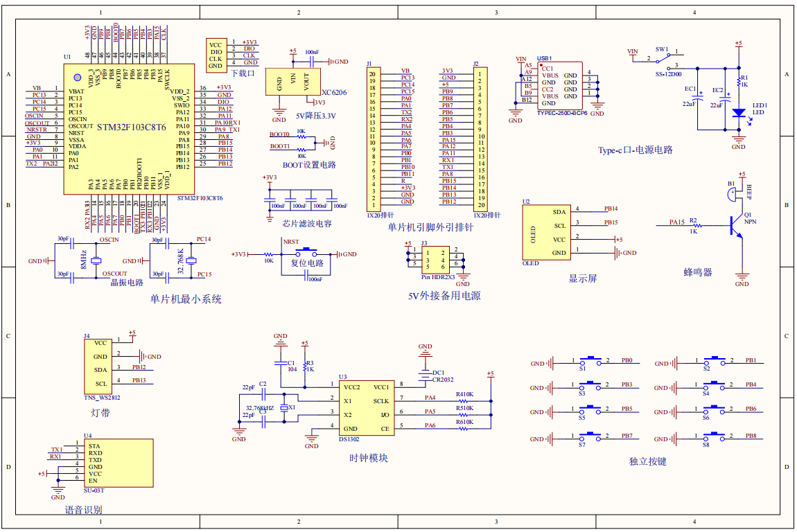Viewport: 797px width, 532px height.
Task: Click push button S8 wired to PB8
Action: click(x=715, y=438)
